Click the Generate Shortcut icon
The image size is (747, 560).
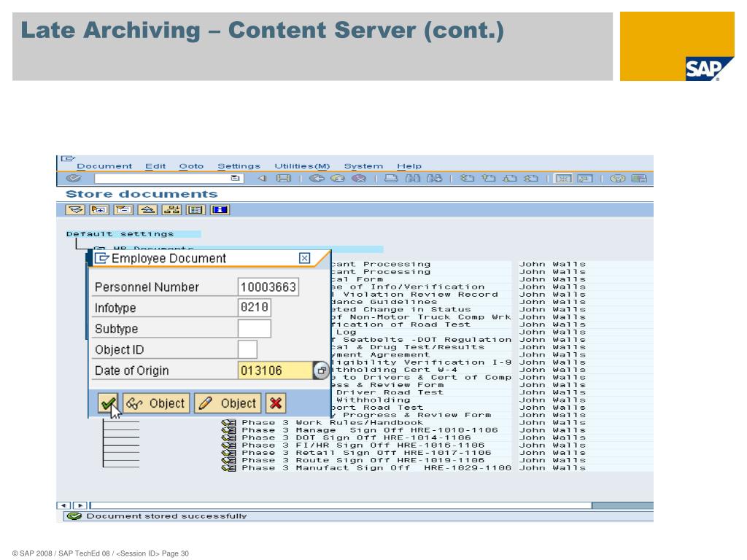(585, 179)
